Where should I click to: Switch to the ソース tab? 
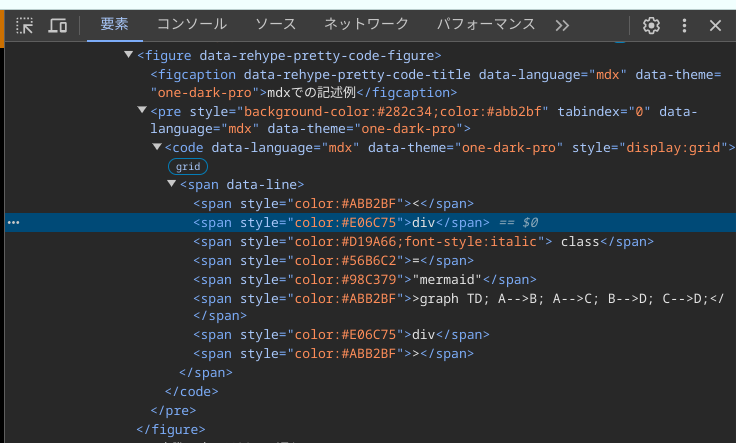pyautogui.click(x=275, y=24)
